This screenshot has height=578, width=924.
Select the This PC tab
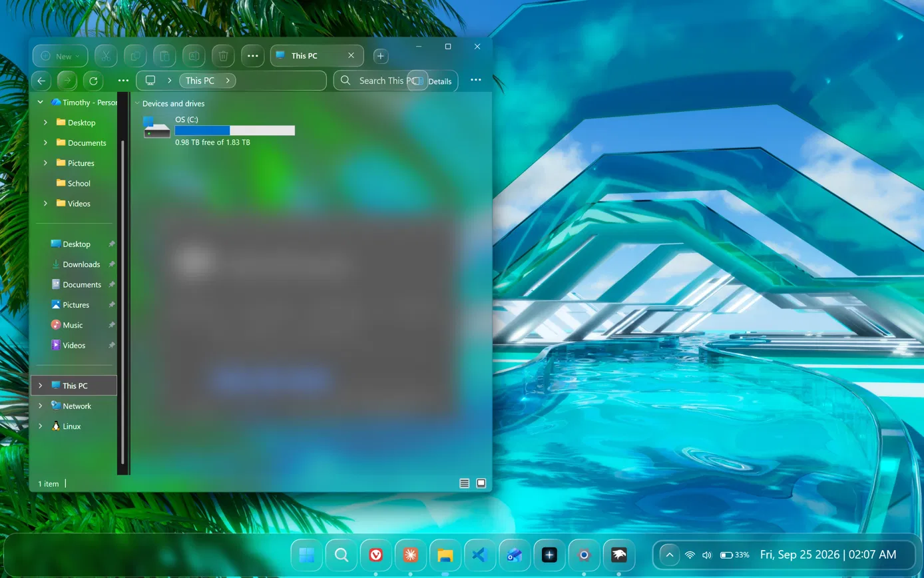(x=317, y=56)
